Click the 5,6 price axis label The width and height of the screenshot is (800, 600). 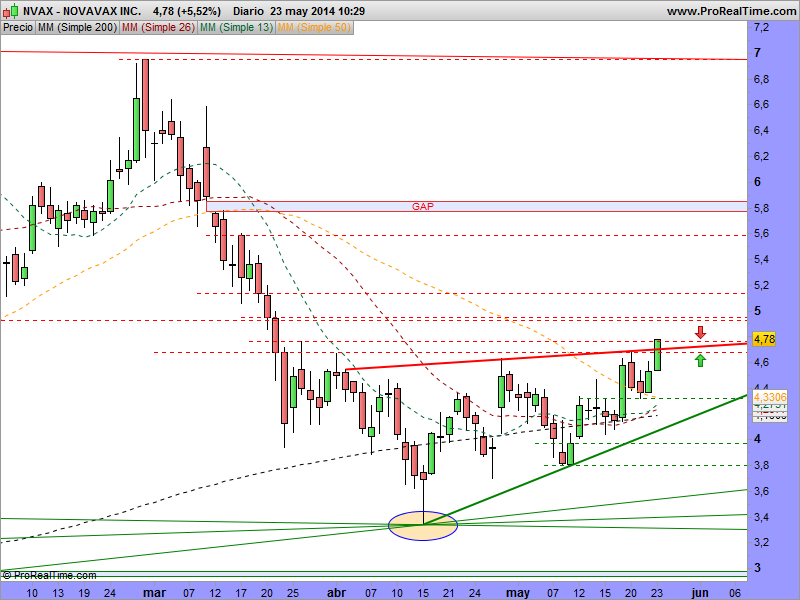[761, 233]
